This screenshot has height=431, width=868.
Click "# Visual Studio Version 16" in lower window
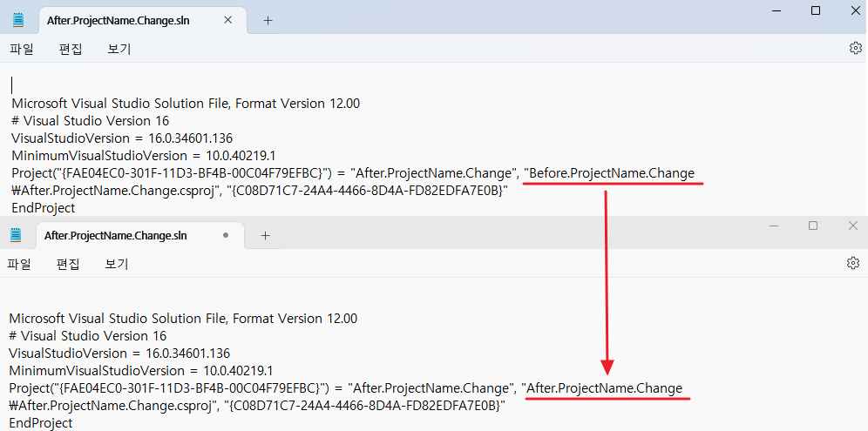(x=87, y=336)
